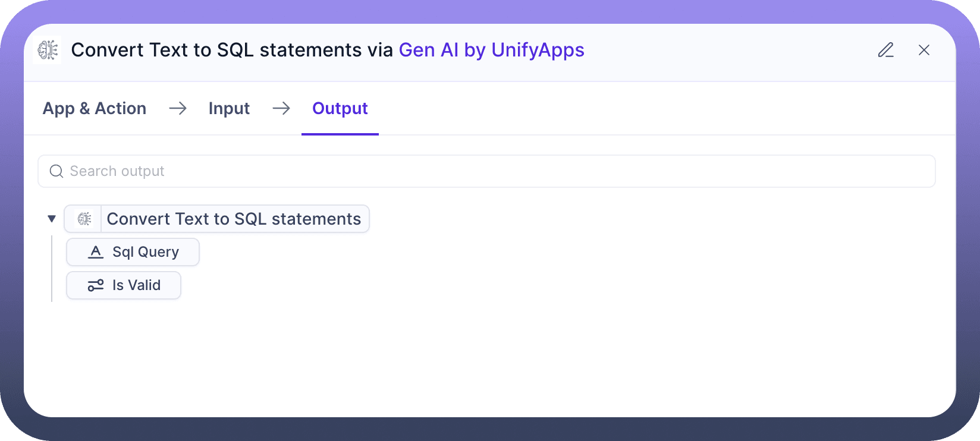Screen dimensions: 980x441
Task: Close the dialog with the X icon
Action: (x=924, y=50)
